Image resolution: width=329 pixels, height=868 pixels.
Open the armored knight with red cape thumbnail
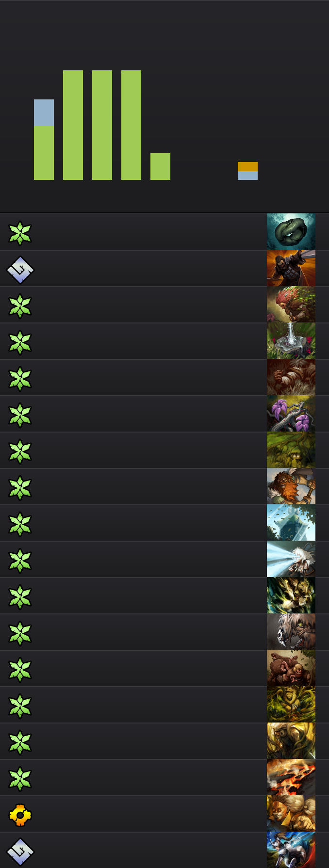tap(291, 850)
